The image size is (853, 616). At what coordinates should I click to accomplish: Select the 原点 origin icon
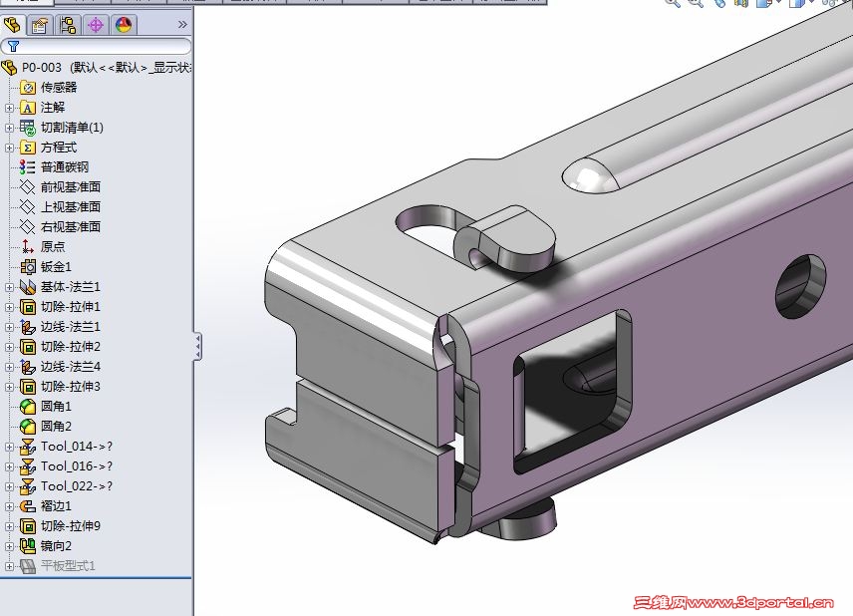(x=28, y=246)
